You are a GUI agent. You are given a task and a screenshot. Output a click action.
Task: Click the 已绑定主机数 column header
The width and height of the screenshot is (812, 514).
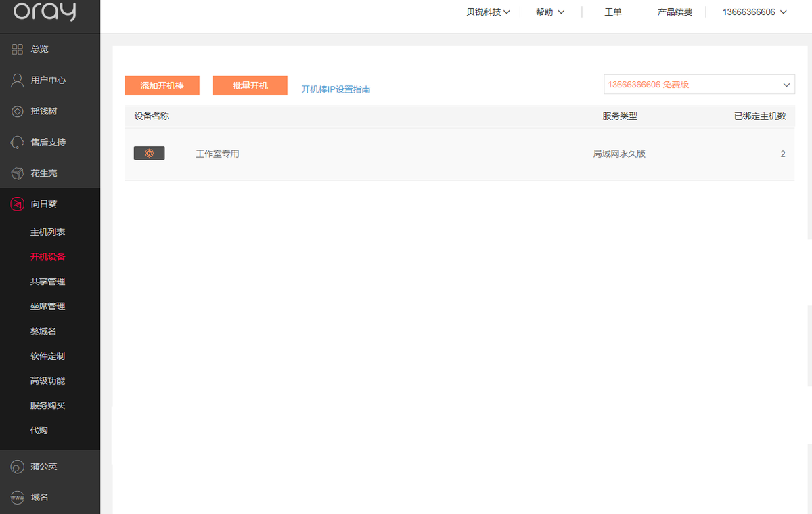(760, 116)
